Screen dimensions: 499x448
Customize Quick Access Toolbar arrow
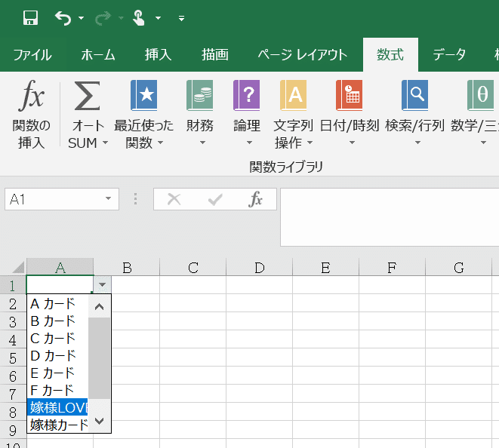181,18
